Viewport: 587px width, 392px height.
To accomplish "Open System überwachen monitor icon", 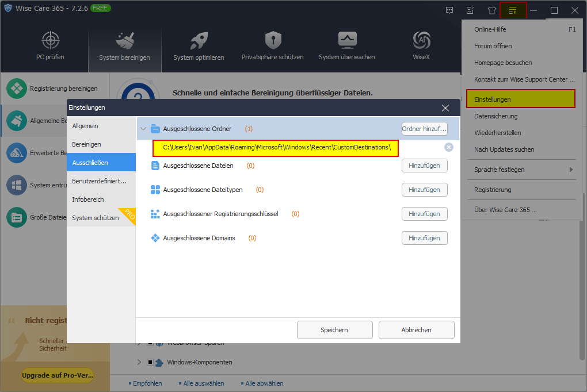I will [x=347, y=40].
